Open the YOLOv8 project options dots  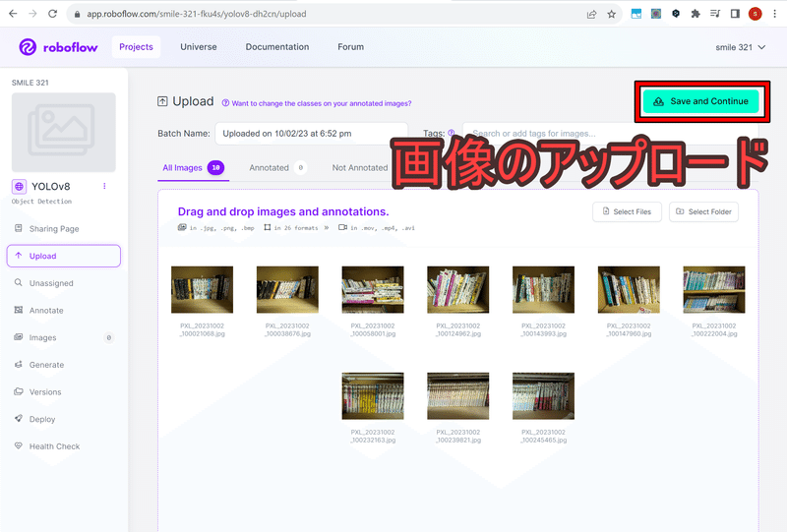(104, 186)
